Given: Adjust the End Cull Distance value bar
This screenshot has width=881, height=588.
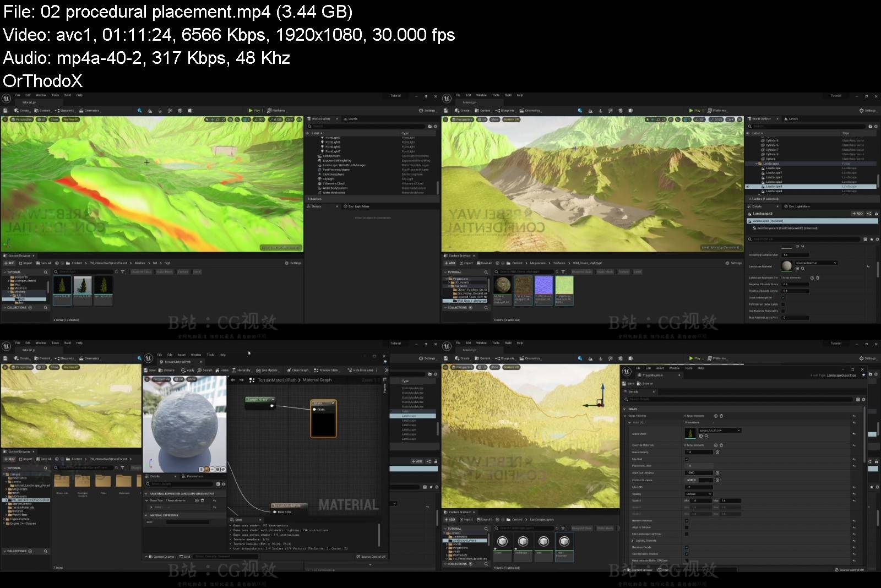Looking at the screenshot, I should tap(698, 480).
